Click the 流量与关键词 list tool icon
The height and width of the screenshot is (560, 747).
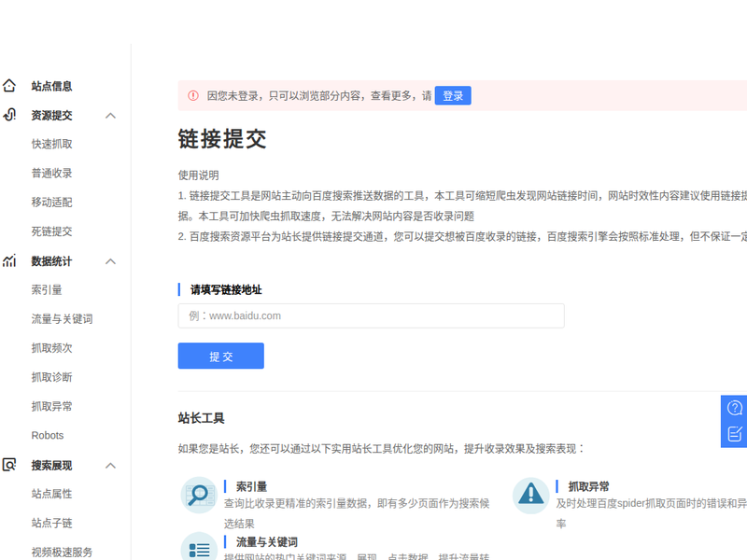click(x=199, y=548)
